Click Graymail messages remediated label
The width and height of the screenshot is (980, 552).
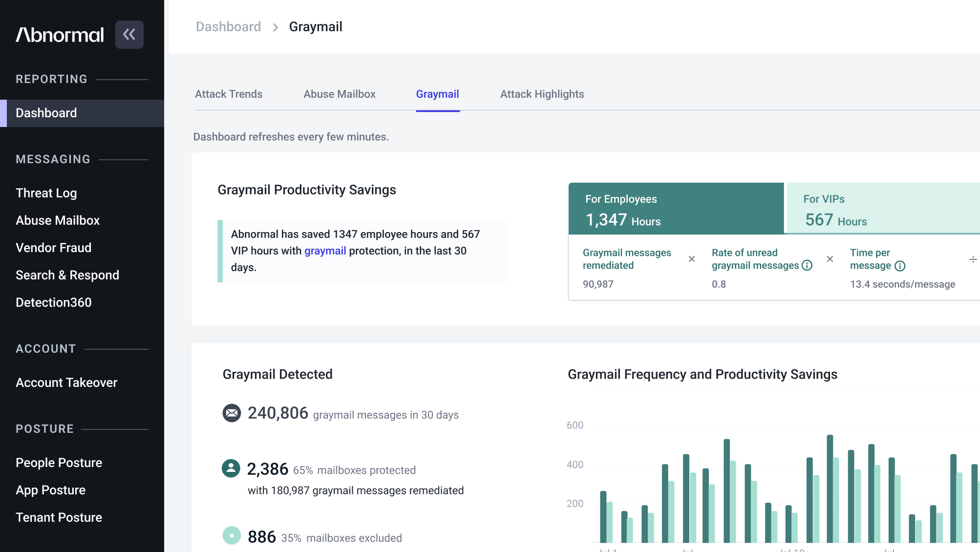[x=627, y=259]
